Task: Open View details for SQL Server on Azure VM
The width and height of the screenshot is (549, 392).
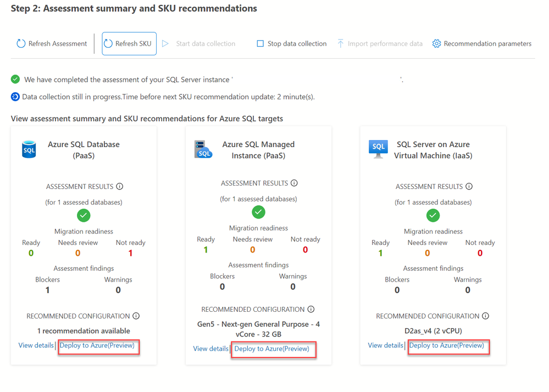Action: pyautogui.click(x=385, y=345)
